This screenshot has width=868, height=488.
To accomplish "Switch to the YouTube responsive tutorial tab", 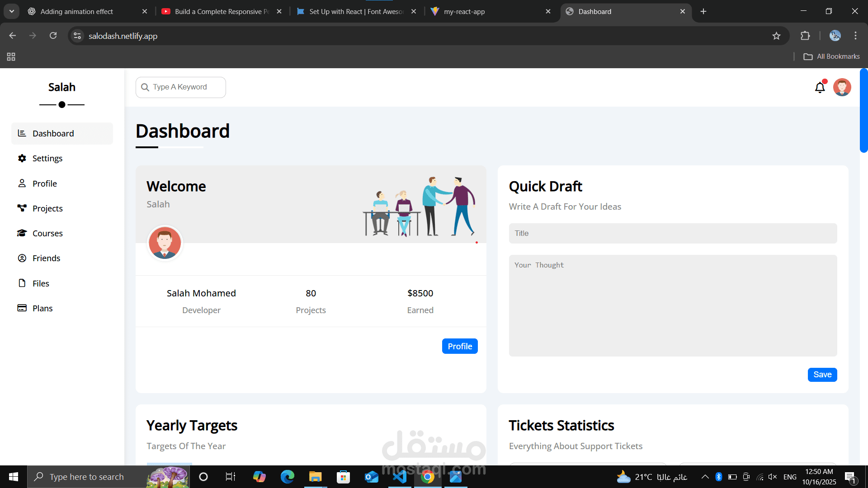I will (x=217, y=11).
